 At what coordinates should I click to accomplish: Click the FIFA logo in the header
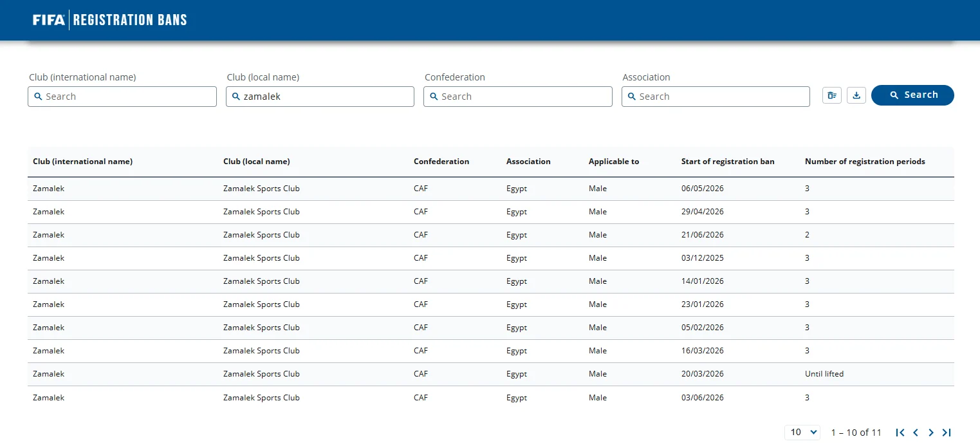click(x=49, y=20)
